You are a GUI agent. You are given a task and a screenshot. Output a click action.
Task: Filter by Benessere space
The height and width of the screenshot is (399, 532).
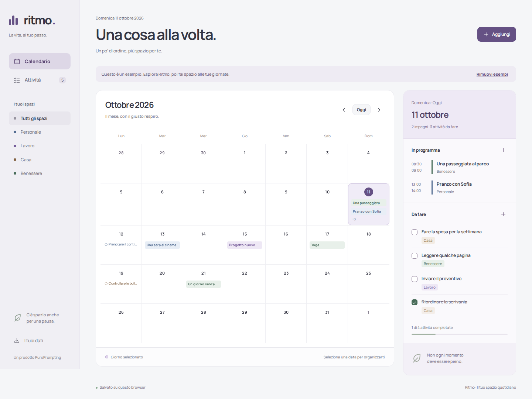pyautogui.click(x=40, y=173)
